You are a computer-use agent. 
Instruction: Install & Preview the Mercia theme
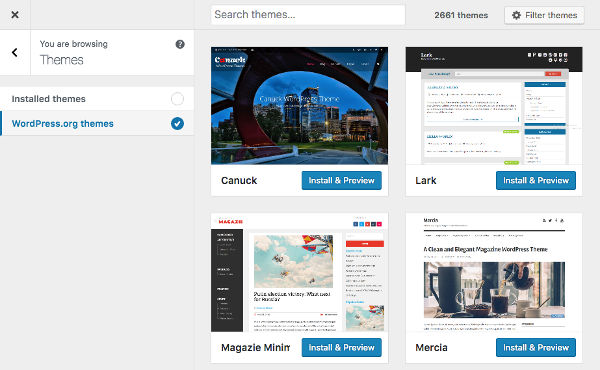(536, 347)
